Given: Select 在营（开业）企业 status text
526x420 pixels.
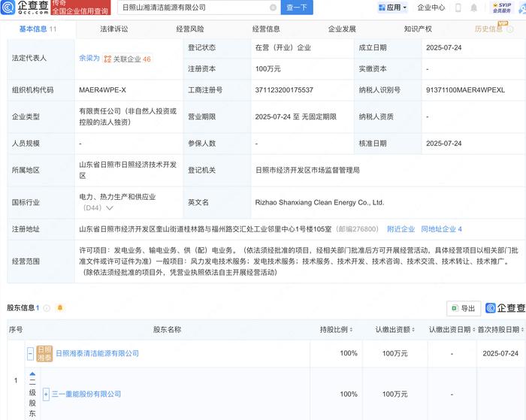Looking at the screenshot, I should click(x=283, y=47).
